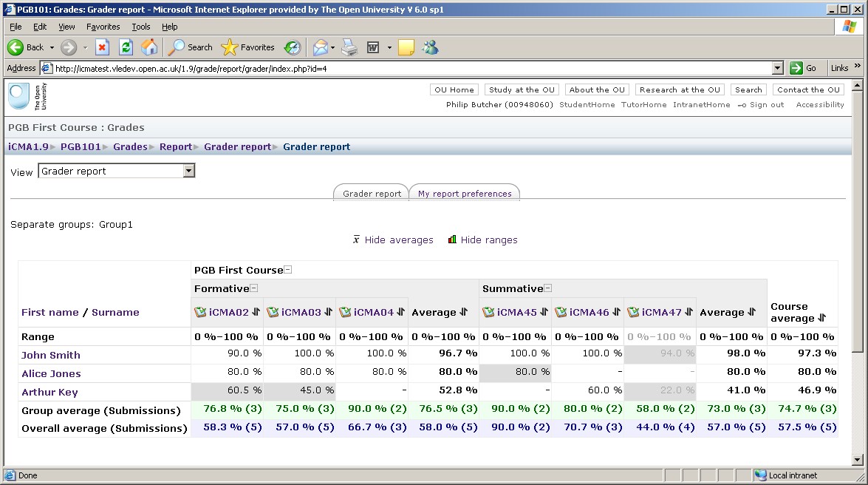Click the Sign out link
Image resolution: width=868 pixels, height=485 pixels.
coord(767,105)
